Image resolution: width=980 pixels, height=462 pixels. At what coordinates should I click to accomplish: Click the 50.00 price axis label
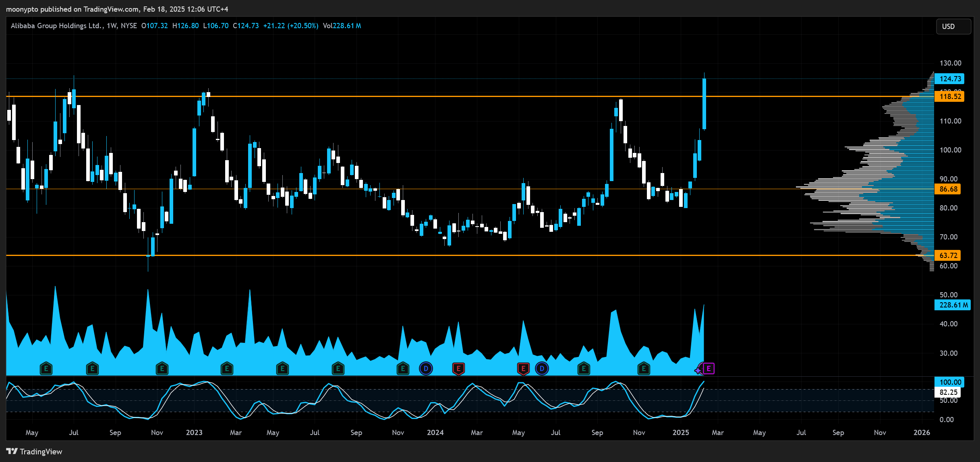click(949, 295)
